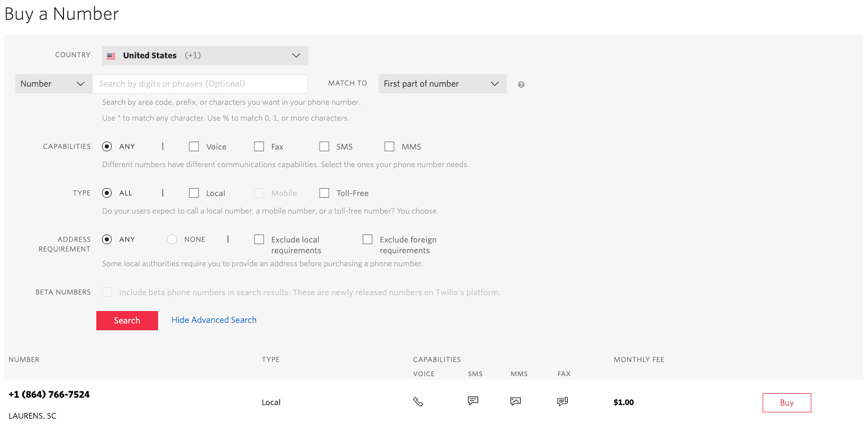Open the Match To dropdown

point(442,83)
